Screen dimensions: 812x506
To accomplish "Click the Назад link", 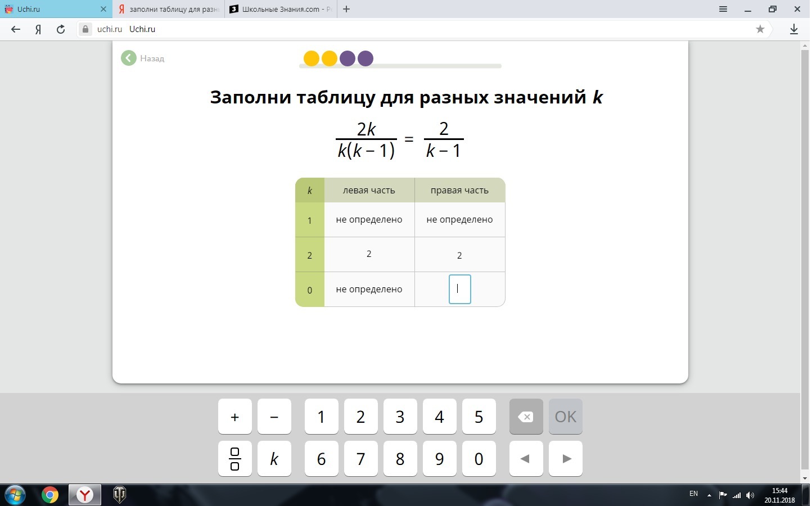I will (152, 58).
